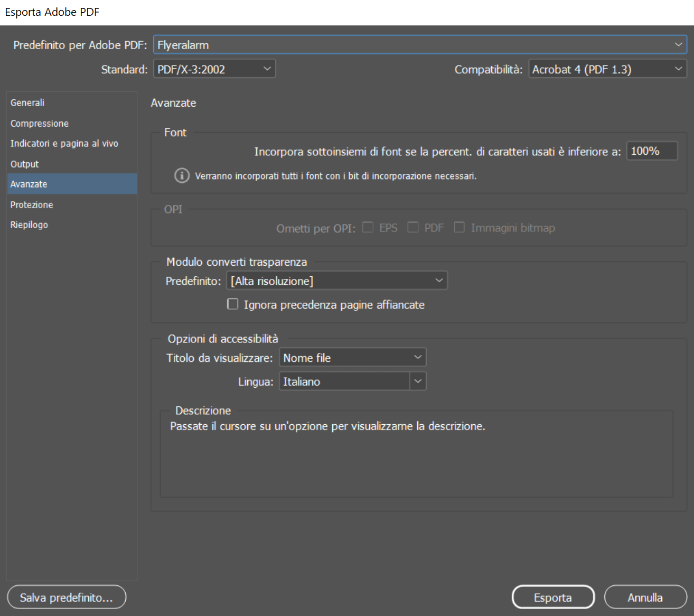Go to the Output section
694x616 pixels.
[x=25, y=164]
